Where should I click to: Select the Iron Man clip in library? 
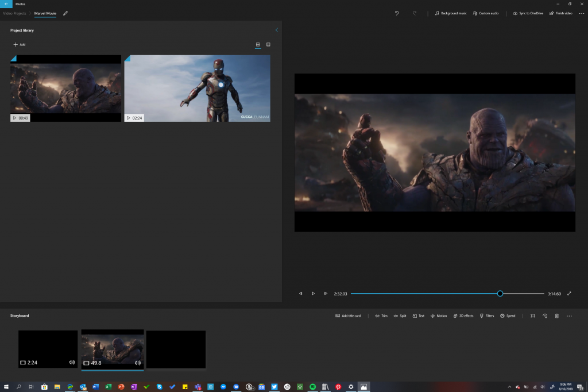197,88
